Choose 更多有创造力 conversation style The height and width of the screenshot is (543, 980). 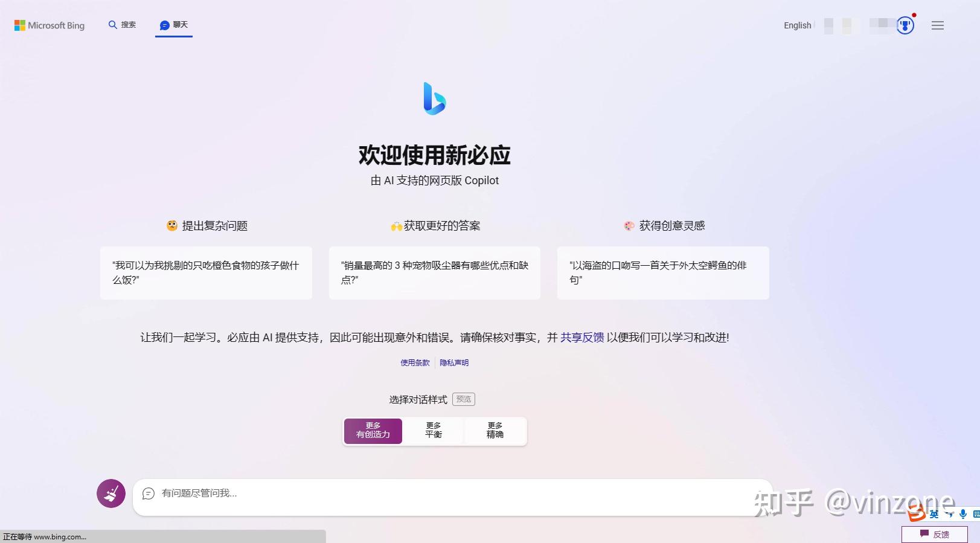click(x=373, y=431)
